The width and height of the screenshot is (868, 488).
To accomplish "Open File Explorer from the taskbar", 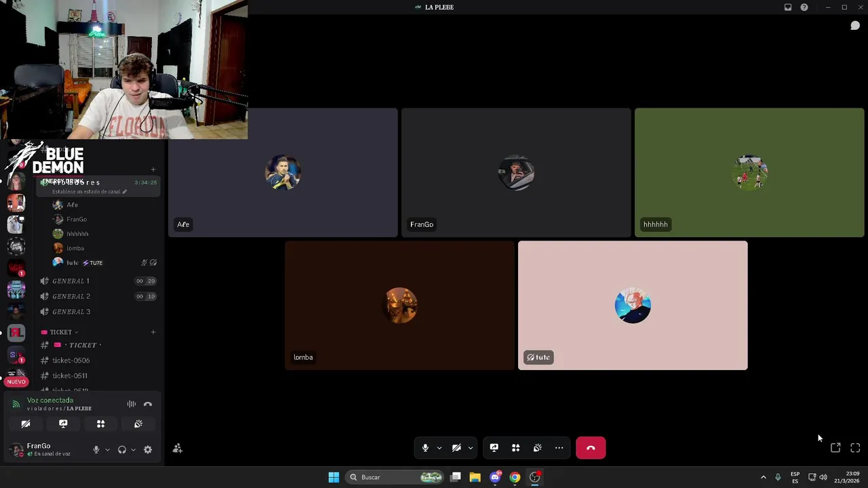I will (475, 477).
